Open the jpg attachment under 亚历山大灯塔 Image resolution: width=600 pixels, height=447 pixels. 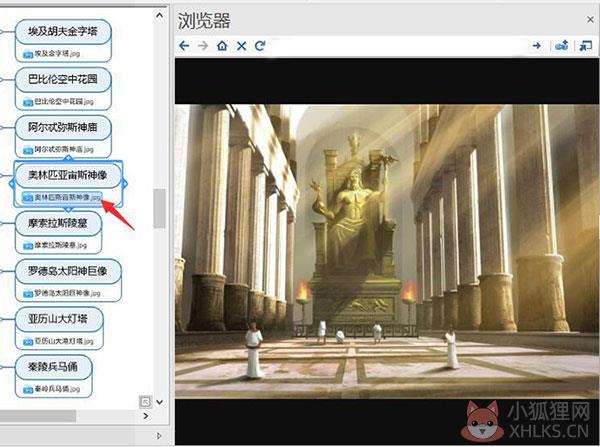pyautogui.click(x=58, y=341)
